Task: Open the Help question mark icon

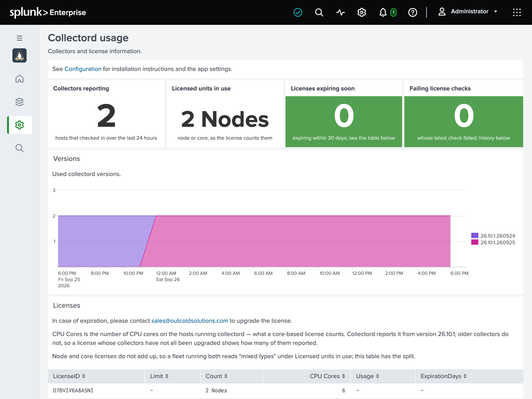Action: [413, 12]
